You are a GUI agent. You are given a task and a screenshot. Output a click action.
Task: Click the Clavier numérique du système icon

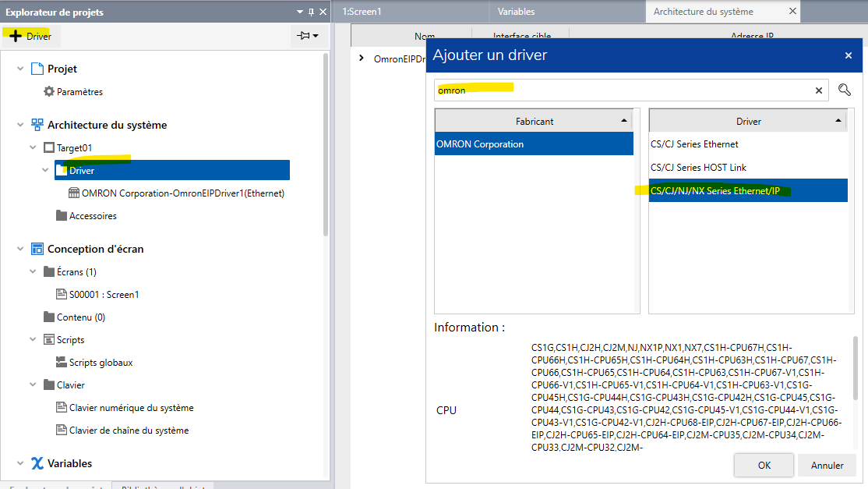click(62, 408)
